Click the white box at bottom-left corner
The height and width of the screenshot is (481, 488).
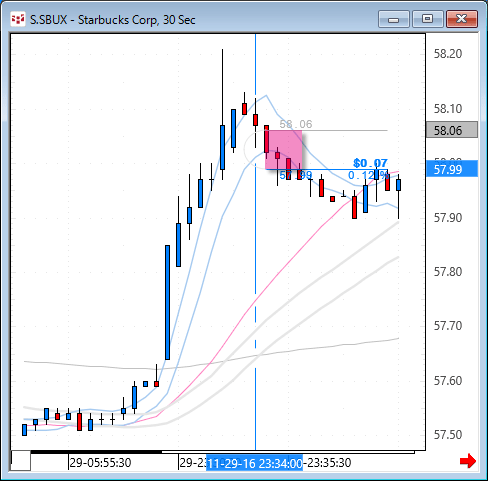coord(21,460)
